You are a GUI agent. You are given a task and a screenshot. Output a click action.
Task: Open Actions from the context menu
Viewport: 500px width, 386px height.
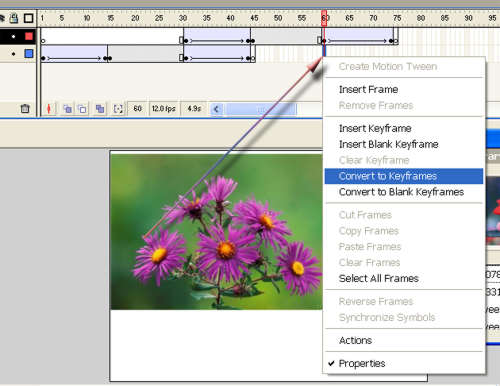coord(355,340)
